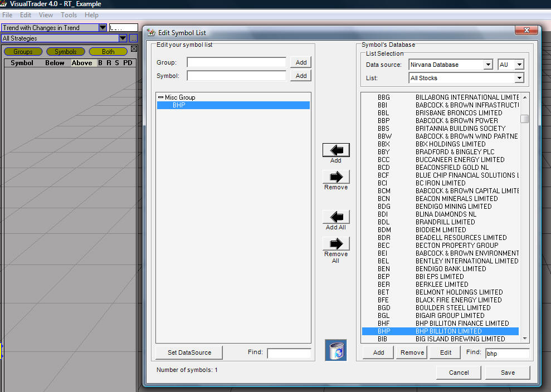Click the Remove All right-arrow icon
The height and width of the screenshot is (392, 551).
(336, 243)
